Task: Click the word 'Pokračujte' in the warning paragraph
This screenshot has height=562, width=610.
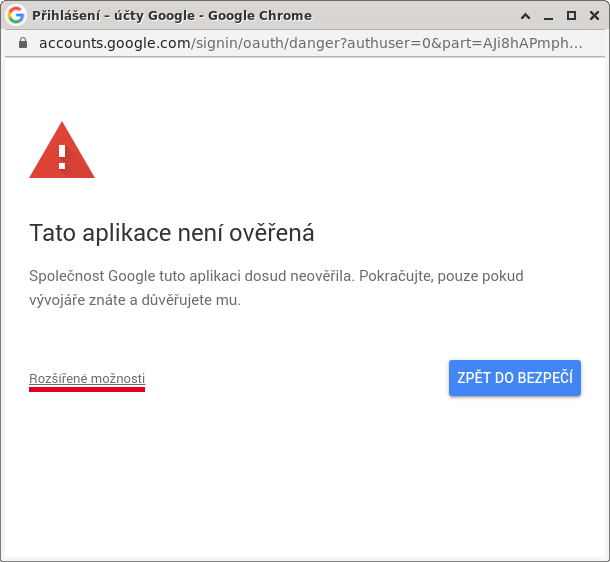Action: point(396,276)
